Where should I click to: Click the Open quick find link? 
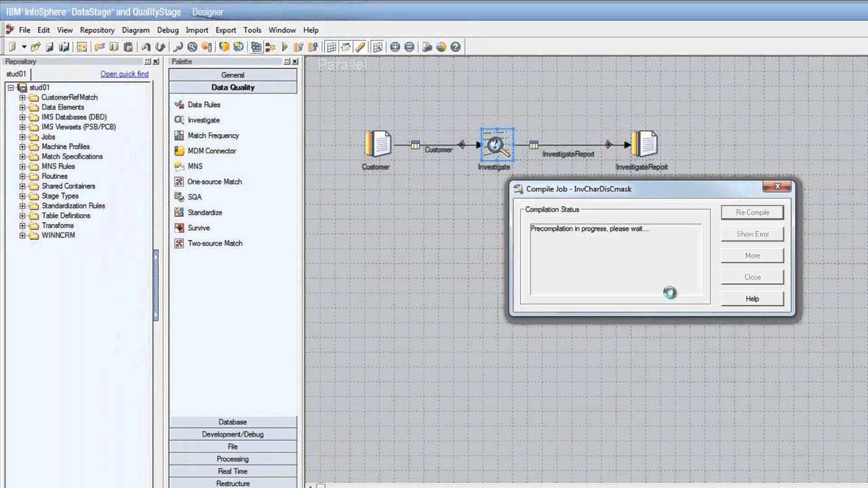(124, 74)
